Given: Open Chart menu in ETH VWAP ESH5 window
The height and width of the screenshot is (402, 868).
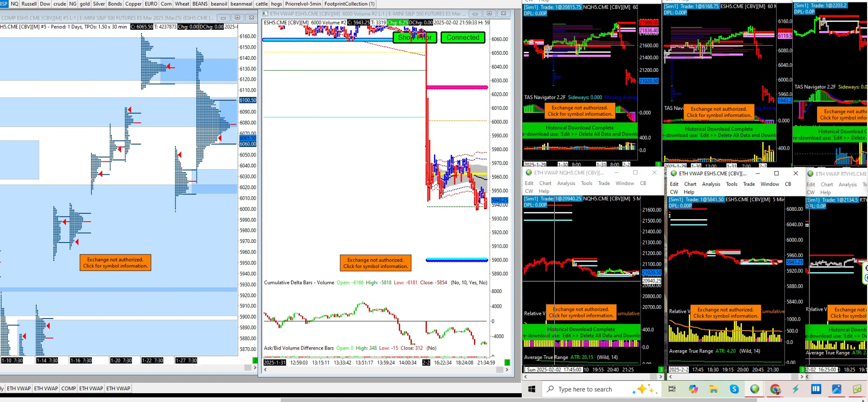Looking at the screenshot, I should [x=690, y=184].
